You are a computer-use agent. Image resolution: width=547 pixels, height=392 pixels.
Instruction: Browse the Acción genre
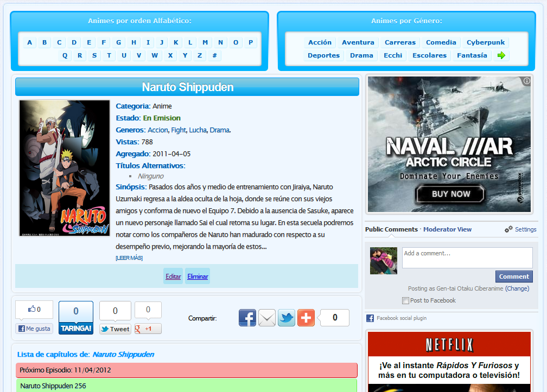320,42
